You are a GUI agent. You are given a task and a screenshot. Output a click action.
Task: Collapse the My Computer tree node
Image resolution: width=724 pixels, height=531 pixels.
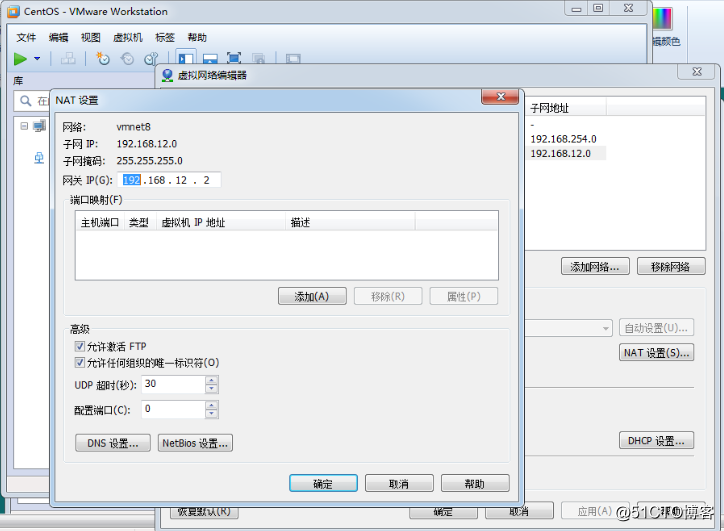click(24, 126)
